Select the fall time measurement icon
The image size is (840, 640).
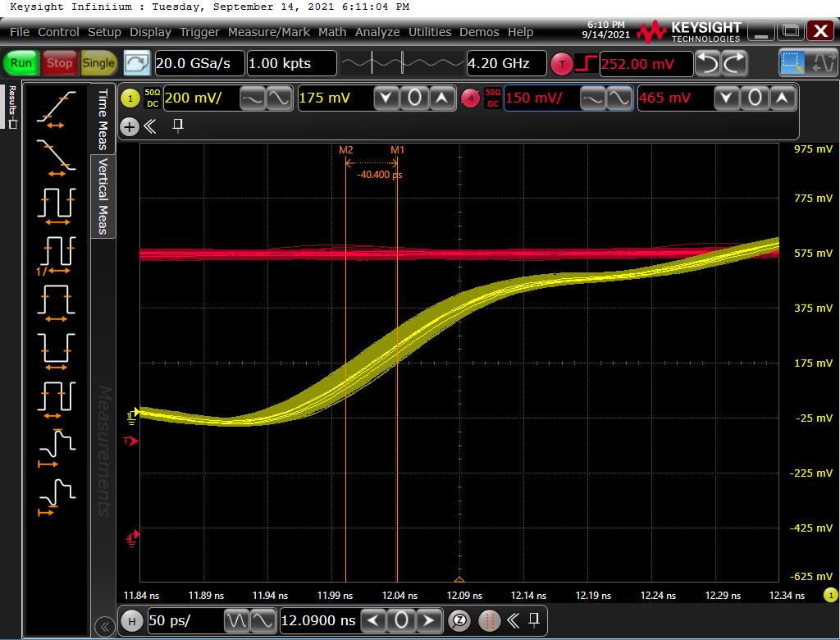point(56,158)
